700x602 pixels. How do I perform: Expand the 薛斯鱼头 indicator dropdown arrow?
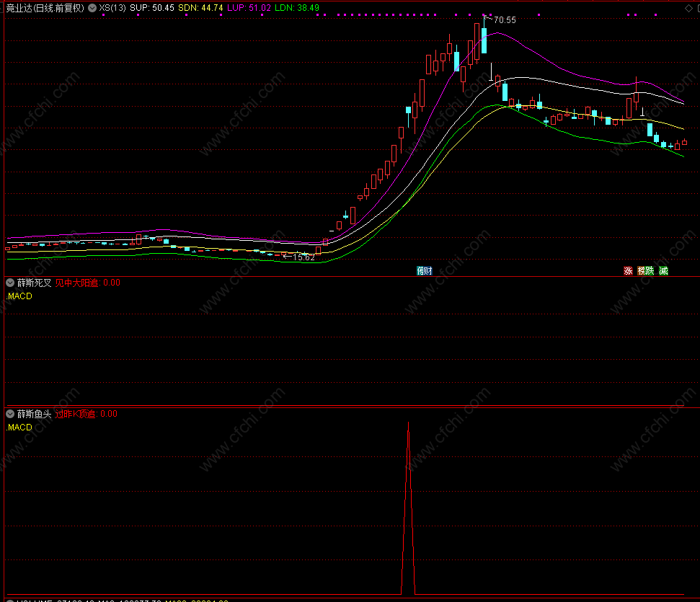coord(10,414)
